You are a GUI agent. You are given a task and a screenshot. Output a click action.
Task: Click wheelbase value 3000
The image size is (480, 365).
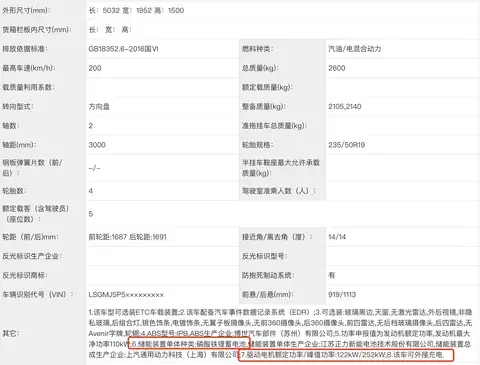pos(97,145)
